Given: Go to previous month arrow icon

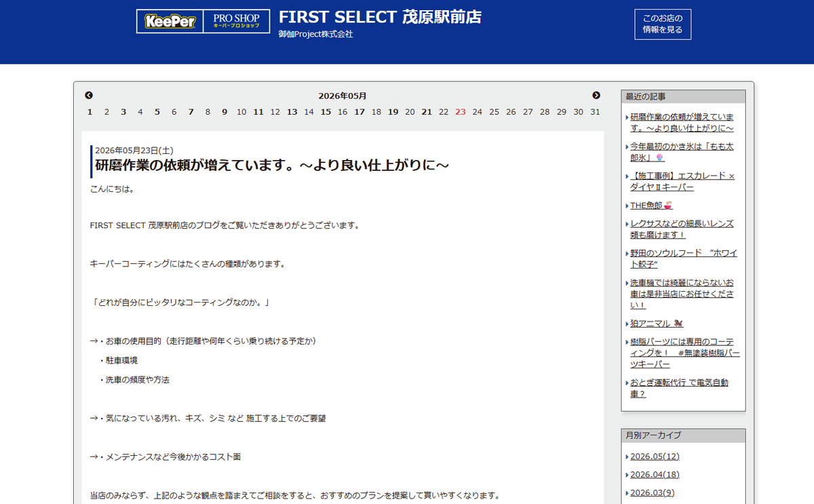Looking at the screenshot, I should click(89, 96).
